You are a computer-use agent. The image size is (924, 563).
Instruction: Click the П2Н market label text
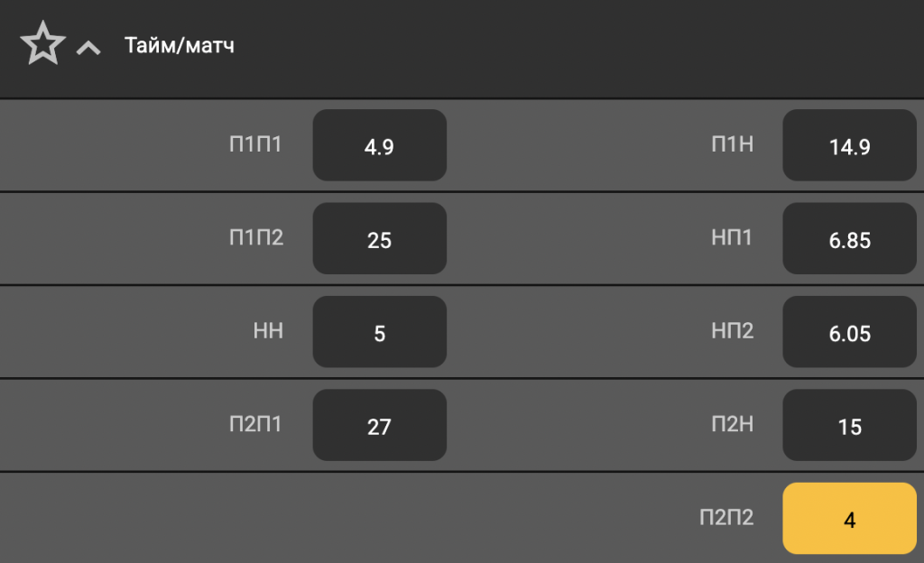(732, 424)
